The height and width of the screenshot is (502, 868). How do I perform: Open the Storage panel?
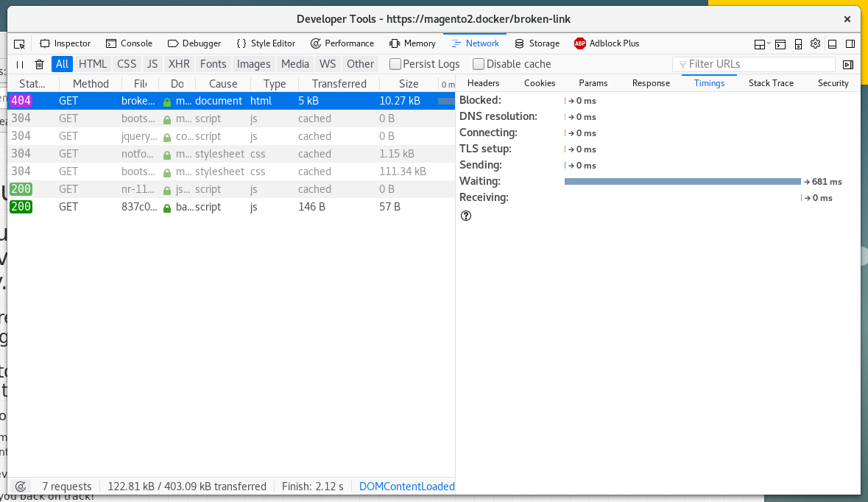tap(537, 43)
